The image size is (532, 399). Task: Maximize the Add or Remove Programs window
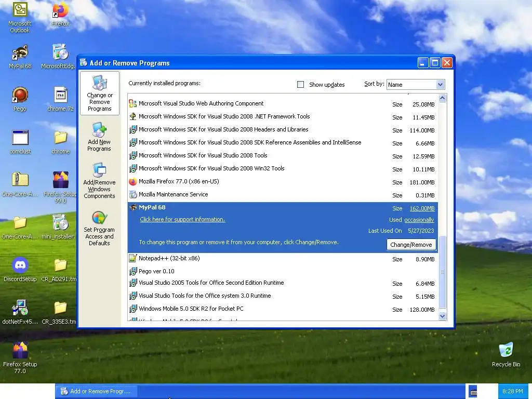click(435, 63)
